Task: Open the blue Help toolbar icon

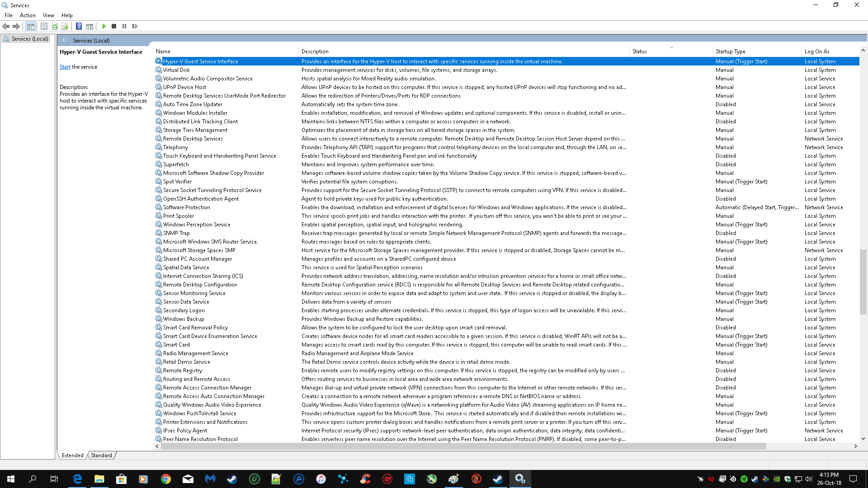Action: pos(79,26)
